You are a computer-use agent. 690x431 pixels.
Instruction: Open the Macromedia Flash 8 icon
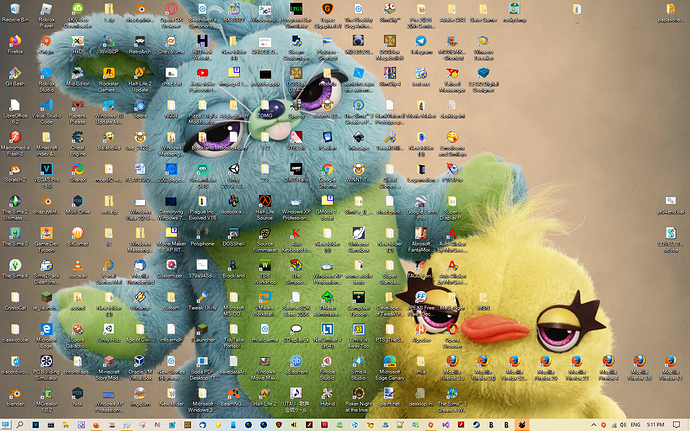tap(15, 144)
